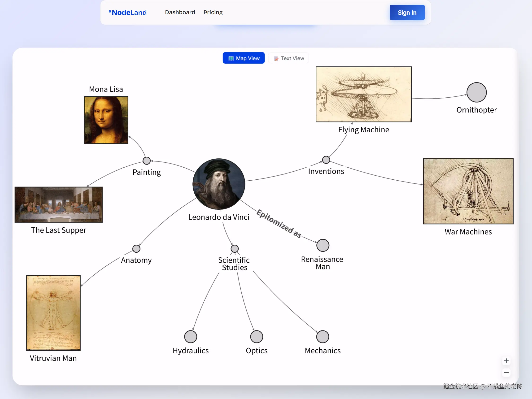Image resolution: width=532 pixels, height=399 pixels.
Task: Open the Dashboard menu item
Action: tap(180, 12)
